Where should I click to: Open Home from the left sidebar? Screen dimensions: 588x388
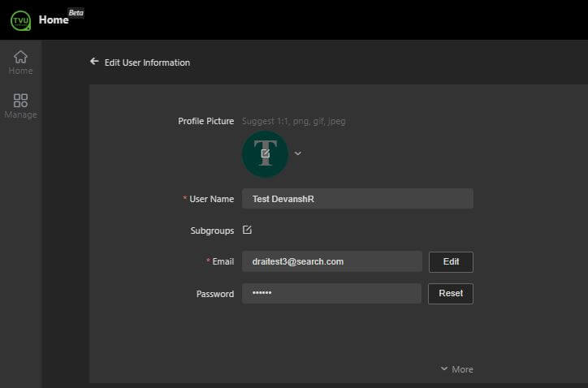20,62
